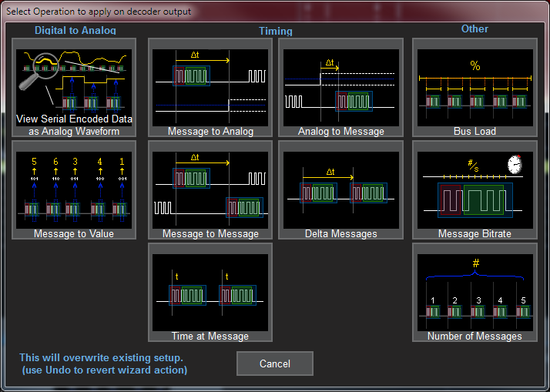Click the percent symbol in Bus Load tile
Image resolution: width=550 pixels, height=392 pixels.
click(475, 66)
